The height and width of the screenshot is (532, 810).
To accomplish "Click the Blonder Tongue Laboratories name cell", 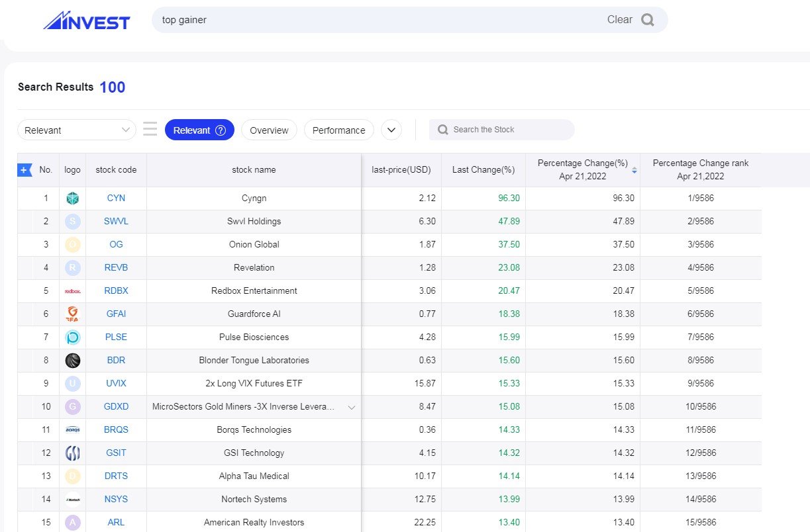I will (254, 360).
